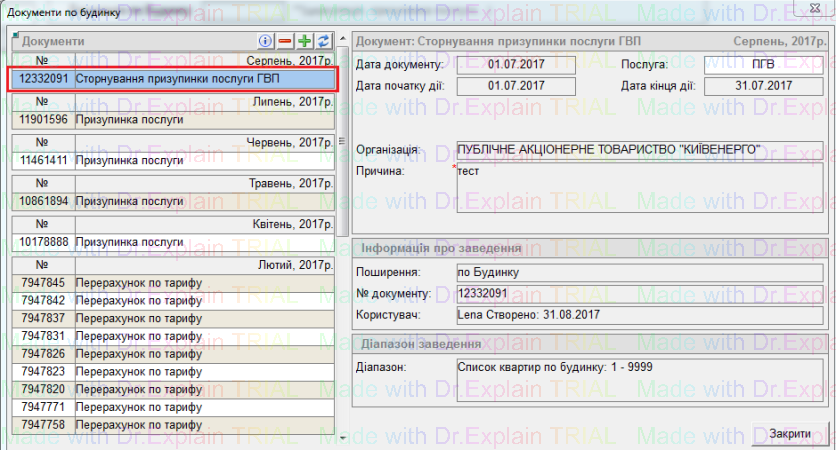Select document 11901596 Призупинка послуги
The image size is (836, 450).
173,119
